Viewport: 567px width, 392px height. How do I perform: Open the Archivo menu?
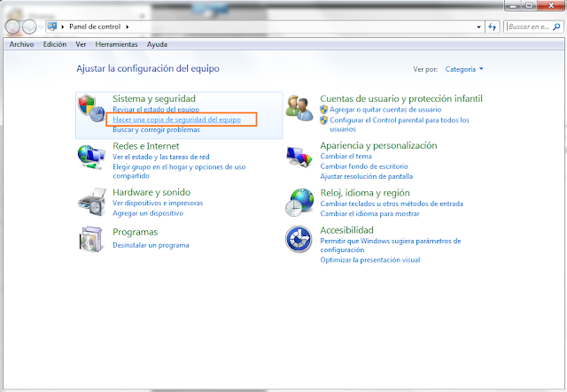[21, 44]
